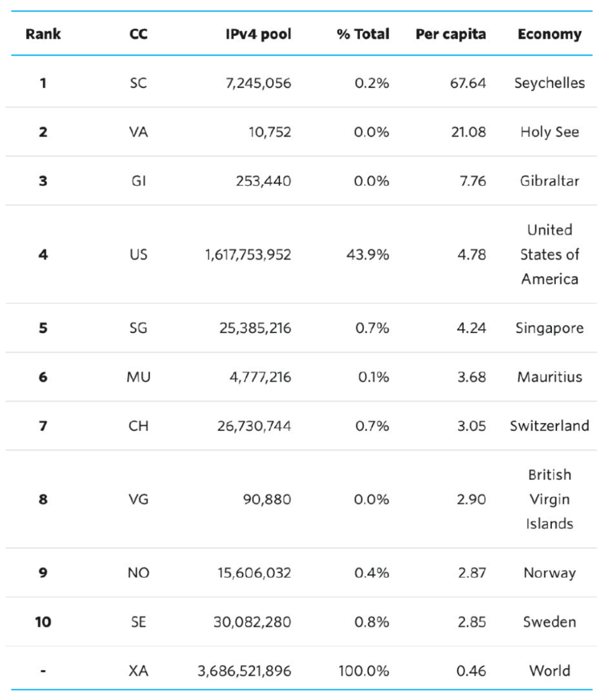
Task: Click the Gibraltar row name
Action: tap(550, 181)
